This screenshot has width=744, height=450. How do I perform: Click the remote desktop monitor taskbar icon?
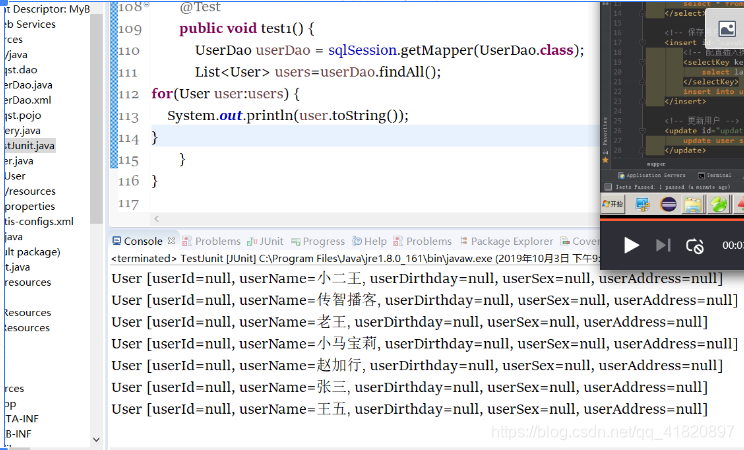(x=642, y=205)
